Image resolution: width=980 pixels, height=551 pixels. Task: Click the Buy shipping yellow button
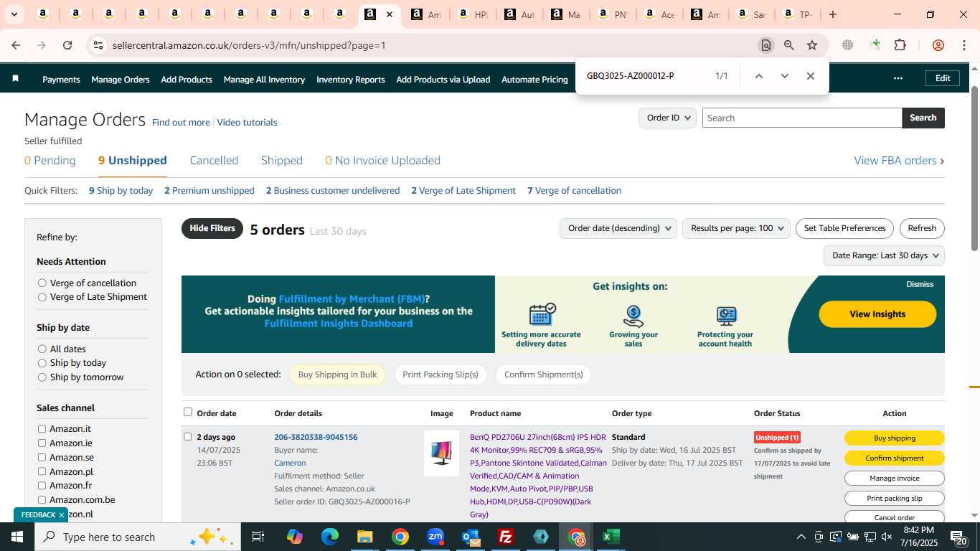point(895,438)
